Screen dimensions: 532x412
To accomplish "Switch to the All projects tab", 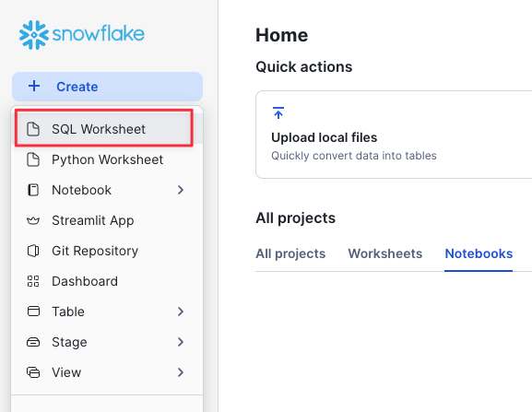I will click(290, 253).
